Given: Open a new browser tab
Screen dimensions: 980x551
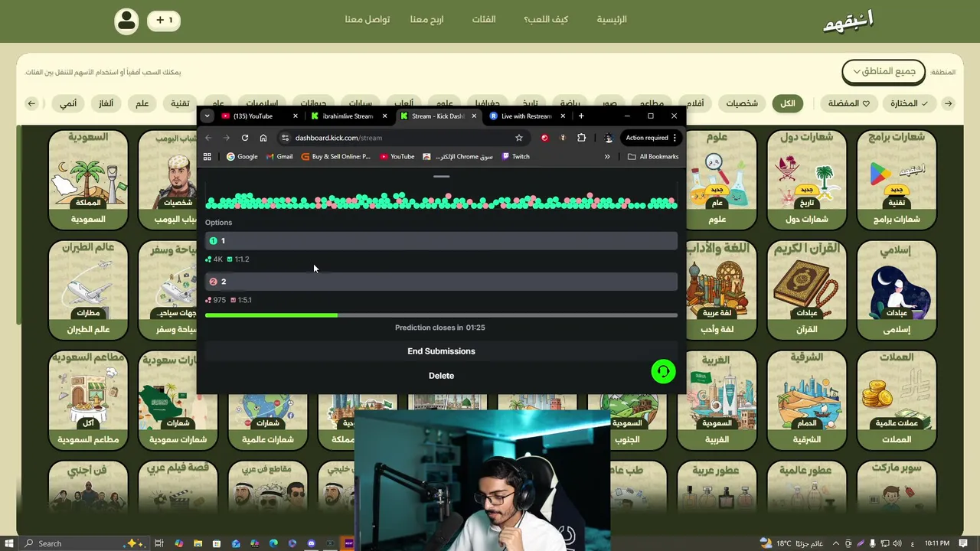Looking at the screenshot, I should tap(581, 116).
